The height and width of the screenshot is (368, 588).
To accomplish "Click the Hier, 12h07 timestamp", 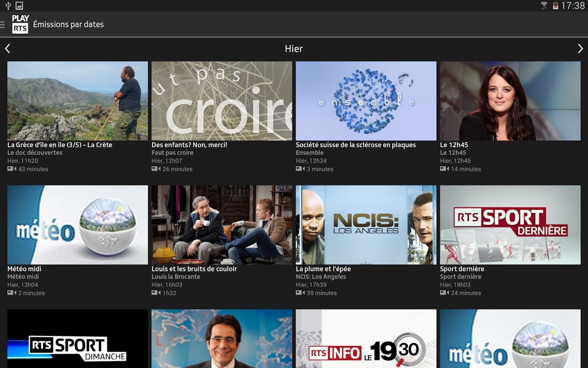I will (167, 161).
